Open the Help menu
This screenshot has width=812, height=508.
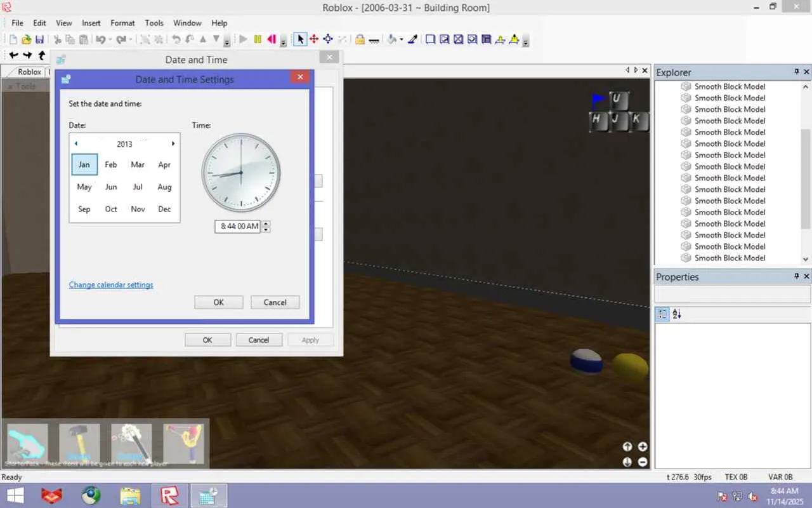219,23
